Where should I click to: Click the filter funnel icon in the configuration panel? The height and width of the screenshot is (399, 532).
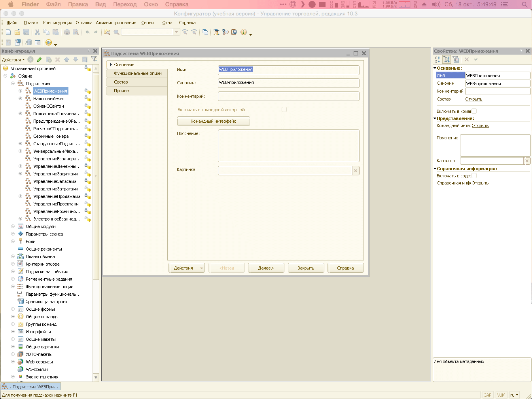coord(94,59)
